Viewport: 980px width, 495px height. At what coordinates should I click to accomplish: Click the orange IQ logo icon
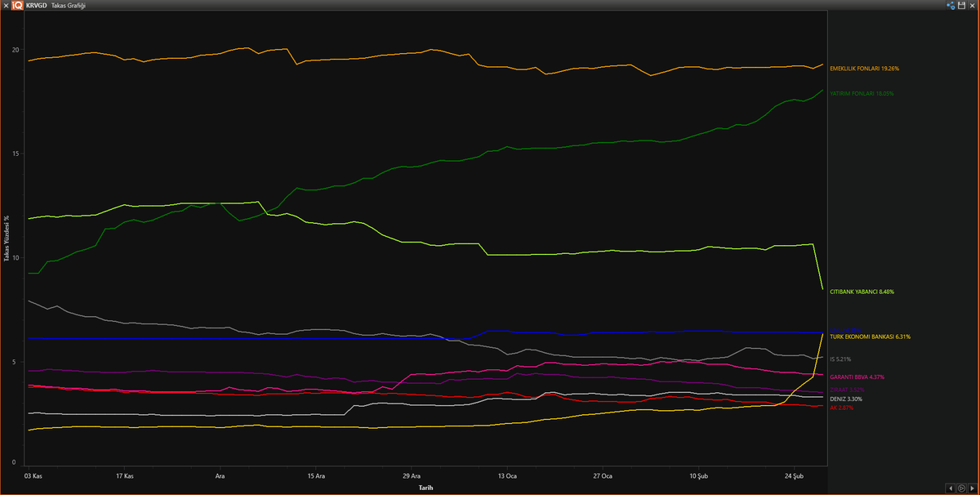tap(18, 5)
